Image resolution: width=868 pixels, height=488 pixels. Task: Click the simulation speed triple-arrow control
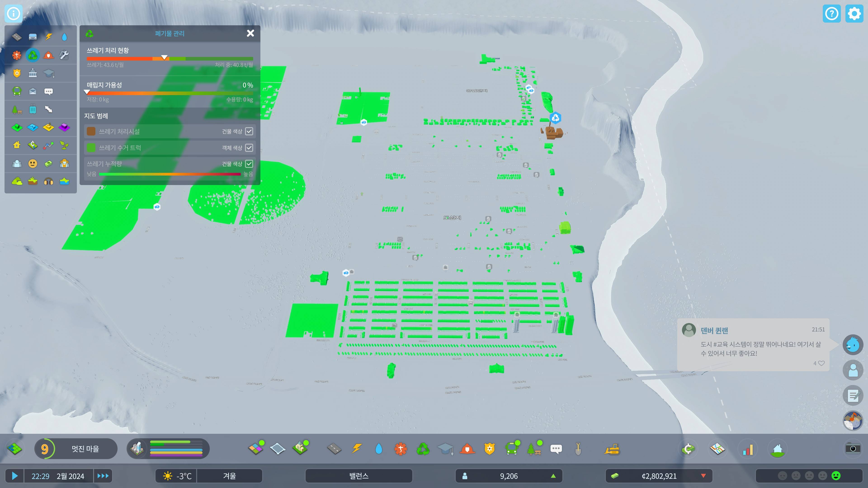pyautogui.click(x=103, y=476)
